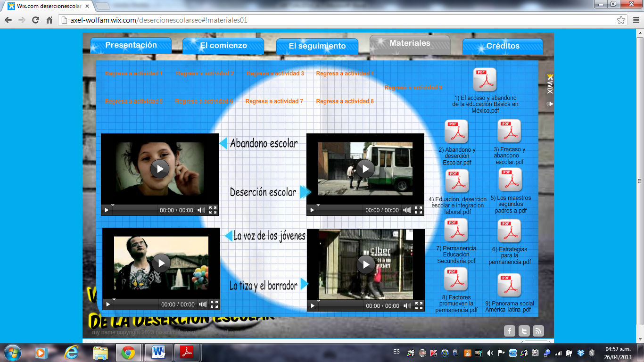This screenshot has height=362, width=644.
Task: Bookmark this page with the star icon
Action: 621,20
